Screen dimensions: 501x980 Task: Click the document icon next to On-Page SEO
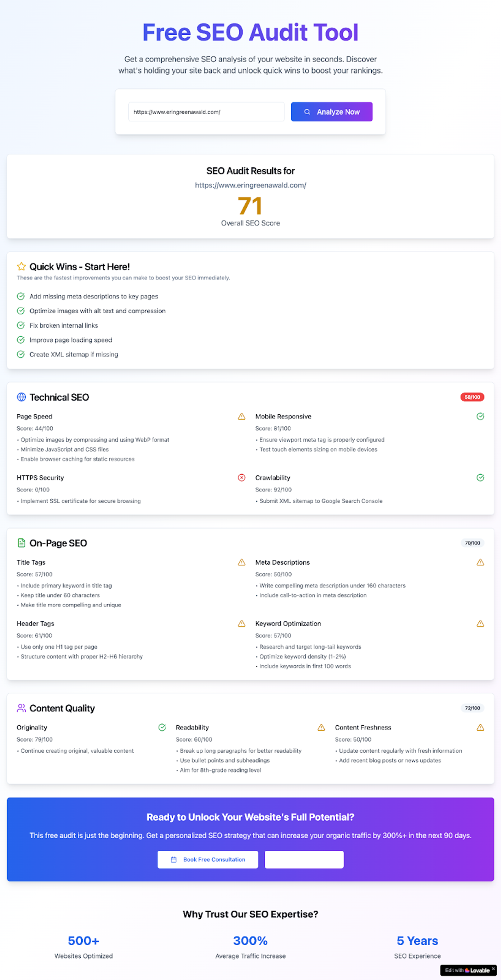(x=21, y=543)
